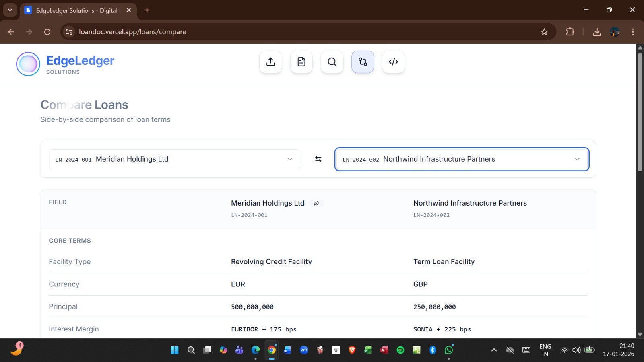
Task: Open Task View on the taskbar
Action: (x=207, y=350)
